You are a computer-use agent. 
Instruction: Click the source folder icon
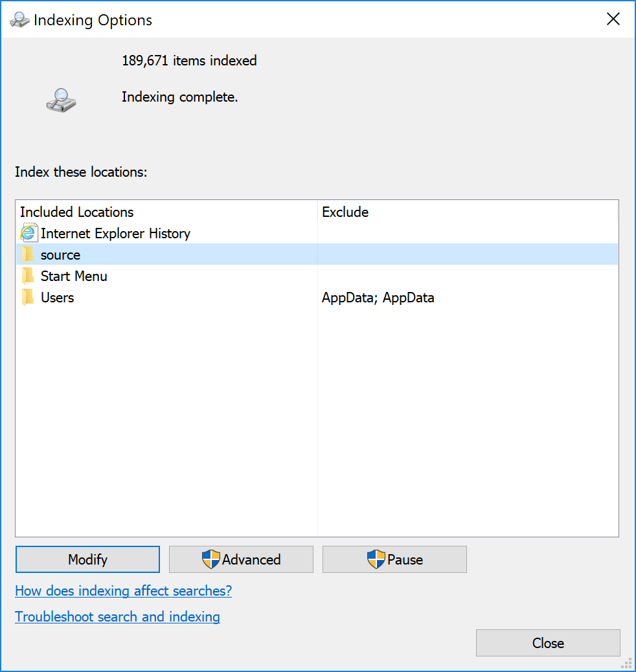28,254
